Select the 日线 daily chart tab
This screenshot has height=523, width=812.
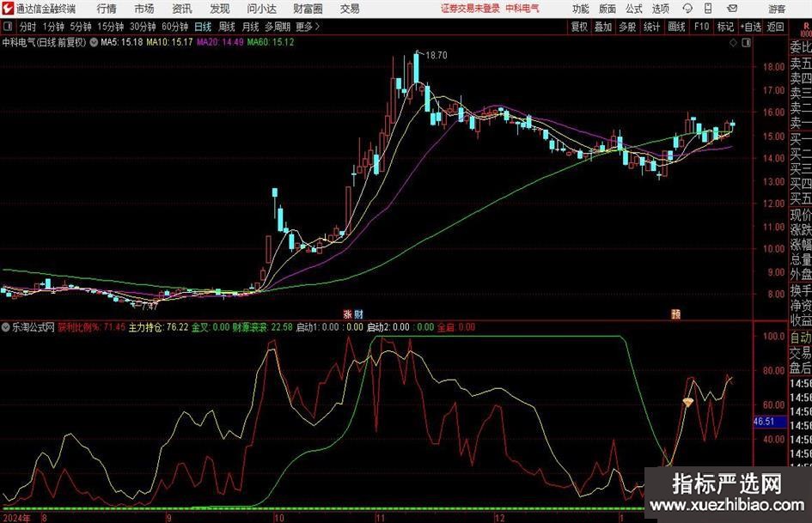click(x=203, y=27)
